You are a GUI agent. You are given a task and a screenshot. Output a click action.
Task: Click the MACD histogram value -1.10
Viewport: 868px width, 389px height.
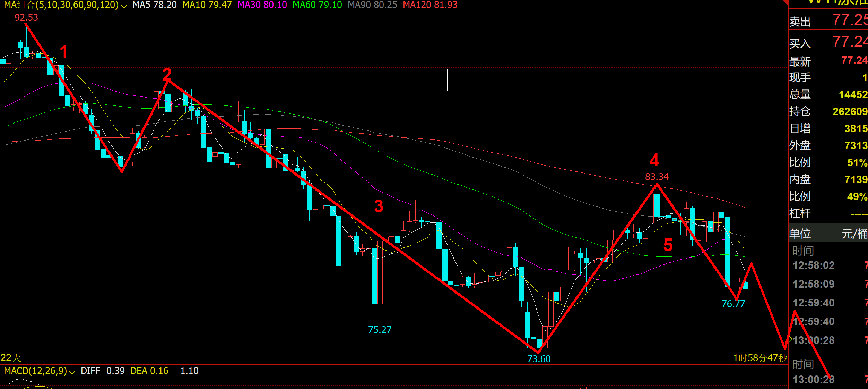tap(188, 371)
